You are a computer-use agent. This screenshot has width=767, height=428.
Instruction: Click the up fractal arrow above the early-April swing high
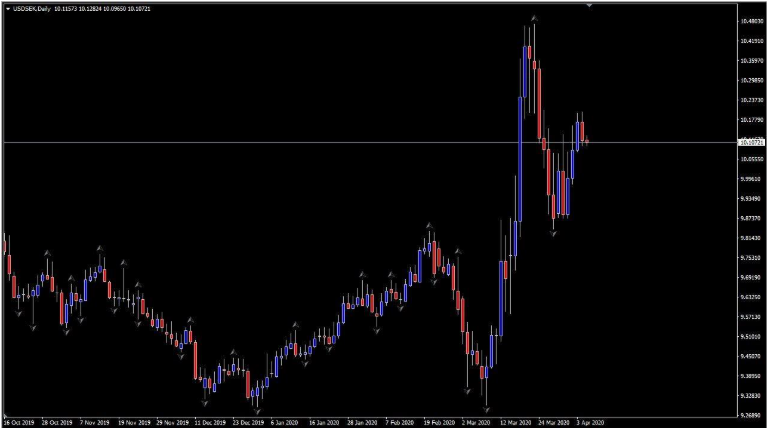click(579, 113)
